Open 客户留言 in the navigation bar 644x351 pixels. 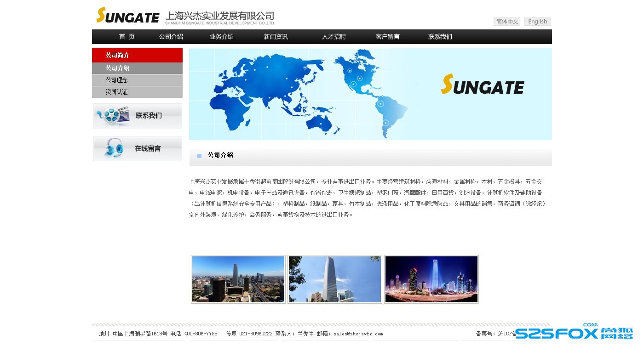388,37
